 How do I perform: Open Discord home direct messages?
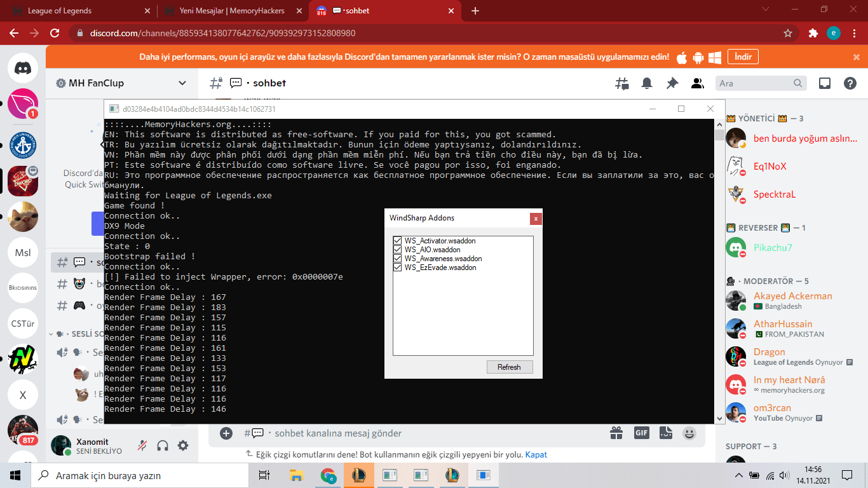(23, 67)
